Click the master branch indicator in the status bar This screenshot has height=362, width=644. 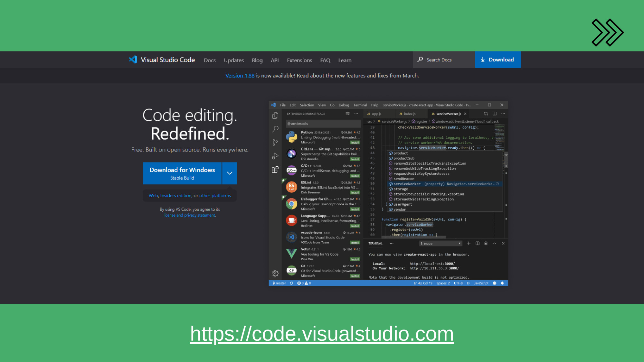coord(279,283)
